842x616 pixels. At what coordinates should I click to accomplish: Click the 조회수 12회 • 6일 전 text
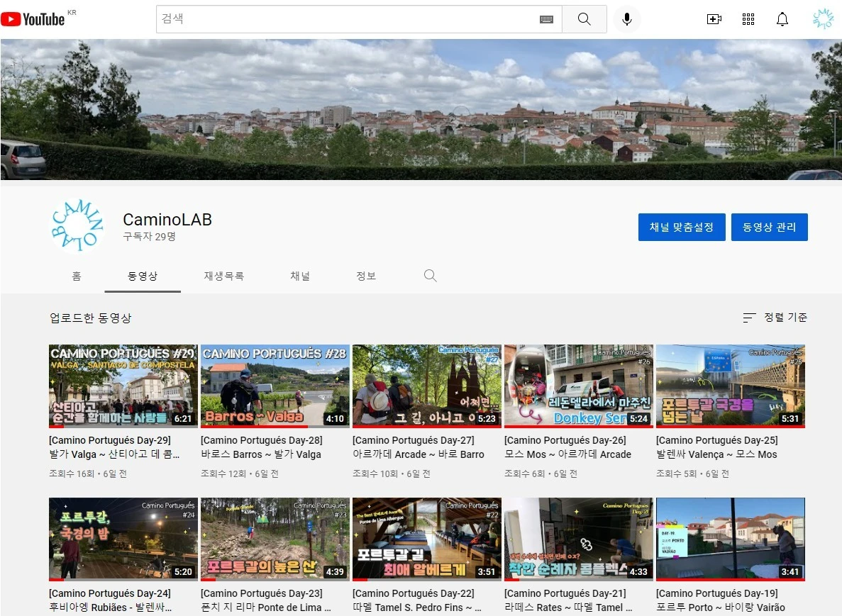point(240,474)
